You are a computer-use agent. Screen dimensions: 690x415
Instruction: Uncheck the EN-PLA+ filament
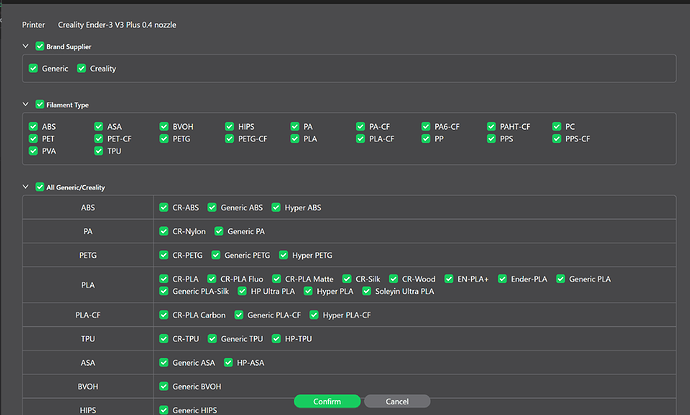tap(449, 279)
